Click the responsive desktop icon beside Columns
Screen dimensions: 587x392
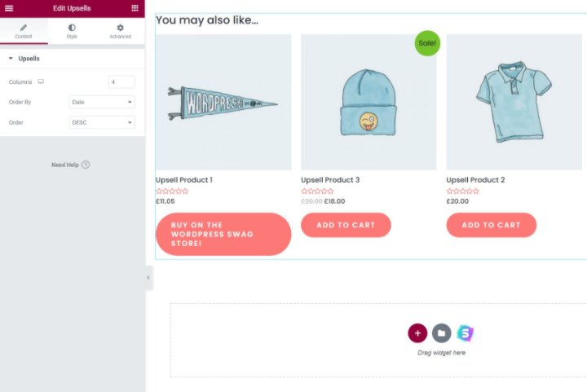(x=41, y=81)
